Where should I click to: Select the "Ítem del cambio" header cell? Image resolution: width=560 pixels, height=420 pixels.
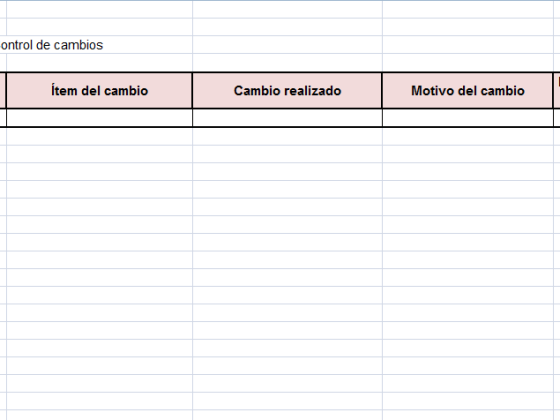[99, 91]
